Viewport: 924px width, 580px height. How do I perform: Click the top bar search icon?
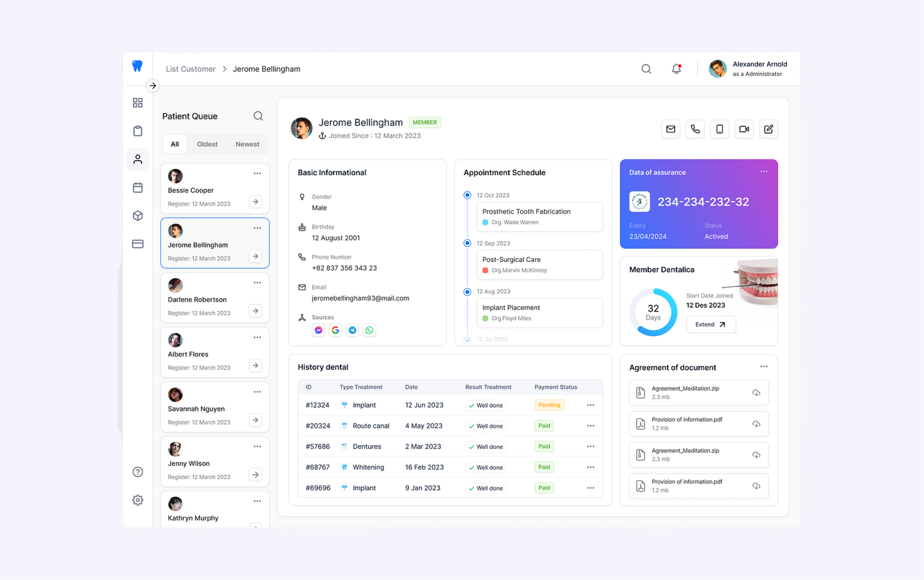pyautogui.click(x=646, y=69)
